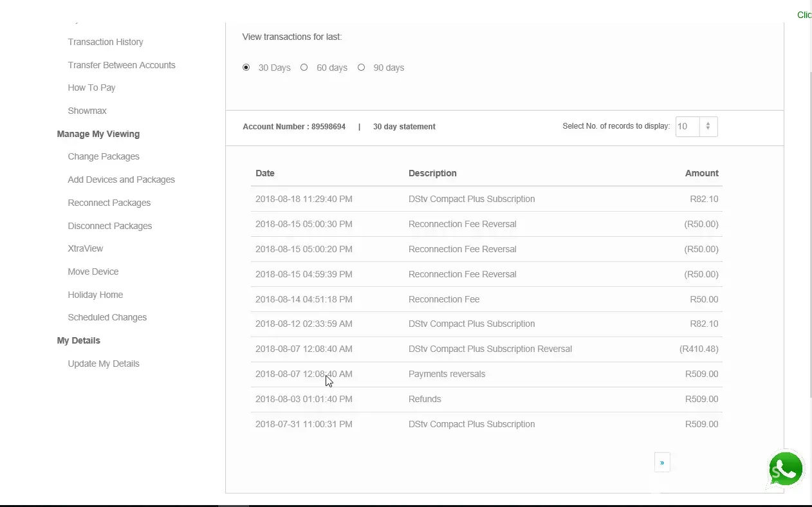The height and width of the screenshot is (507, 812).
Task: Open the XtraView menu item
Action: [86, 248]
